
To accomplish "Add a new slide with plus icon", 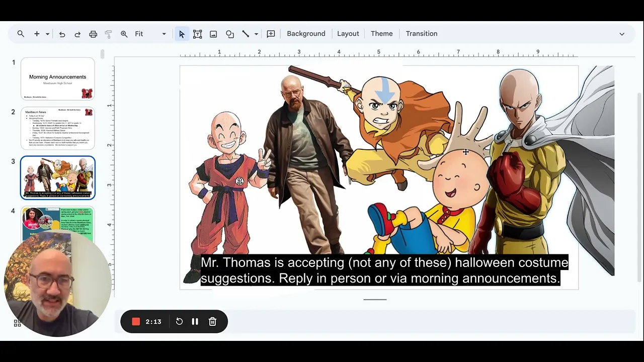I will coord(37,34).
